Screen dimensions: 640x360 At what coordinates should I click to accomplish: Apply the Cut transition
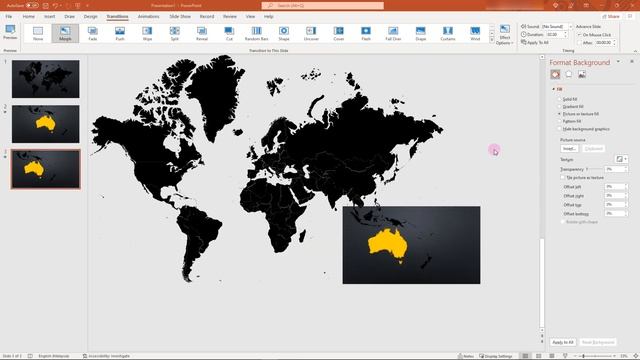pyautogui.click(x=229, y=33)
